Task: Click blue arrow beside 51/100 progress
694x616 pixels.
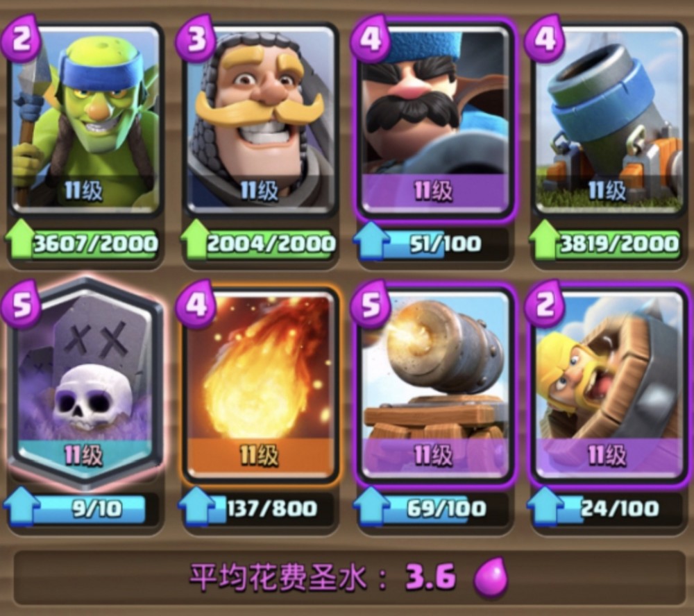Action: (x=371, y=240)
